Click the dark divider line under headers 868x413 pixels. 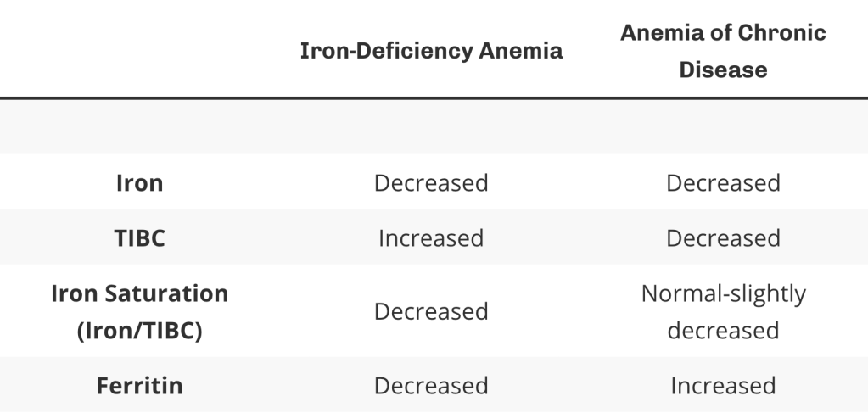point(434,98)
